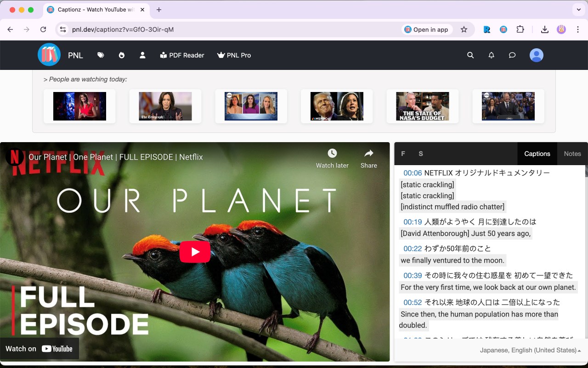
Task: Jump to caption timestamp 00:06
Action: click(x=413, y=173)
